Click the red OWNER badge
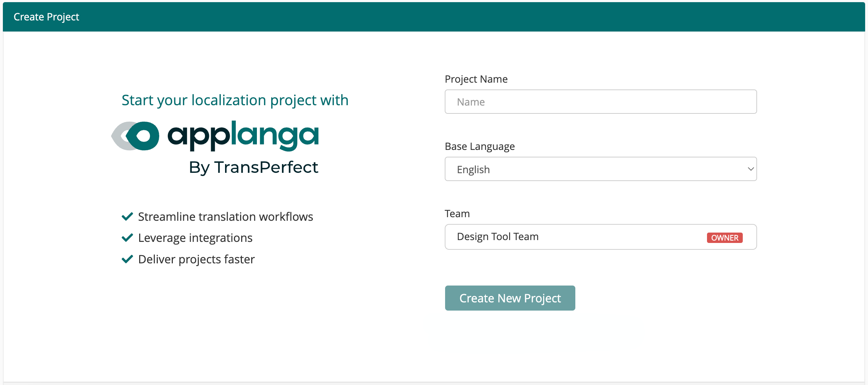 [x=725, y=238]
